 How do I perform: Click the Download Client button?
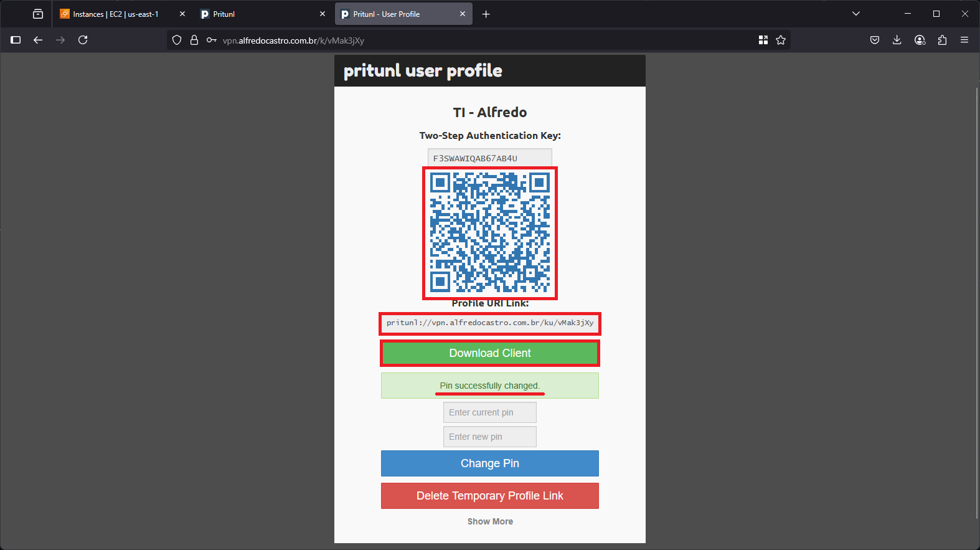(x=490, y=353)
